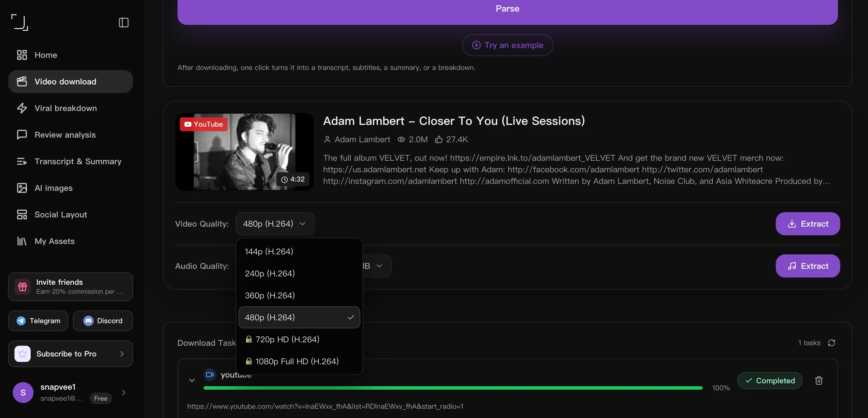Collapse the sidebar with the panel icon
The width and height of the screenshot is (868, 418).
pos(124,23)
